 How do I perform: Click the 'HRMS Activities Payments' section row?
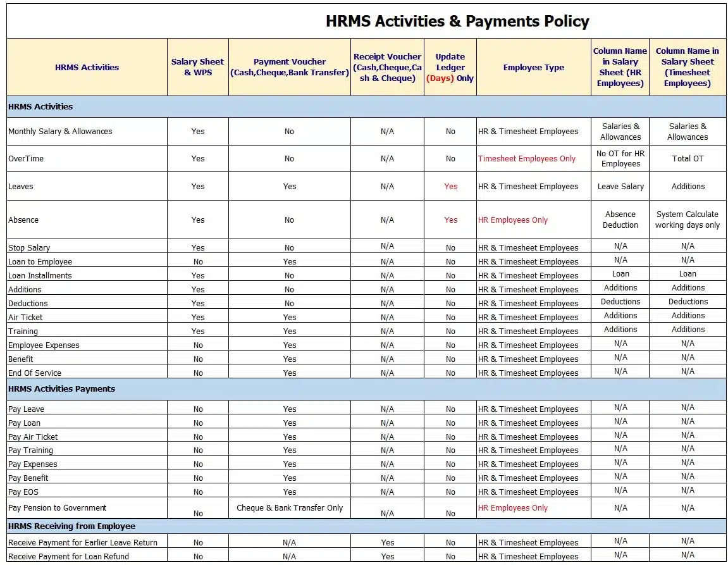(366, 389)
